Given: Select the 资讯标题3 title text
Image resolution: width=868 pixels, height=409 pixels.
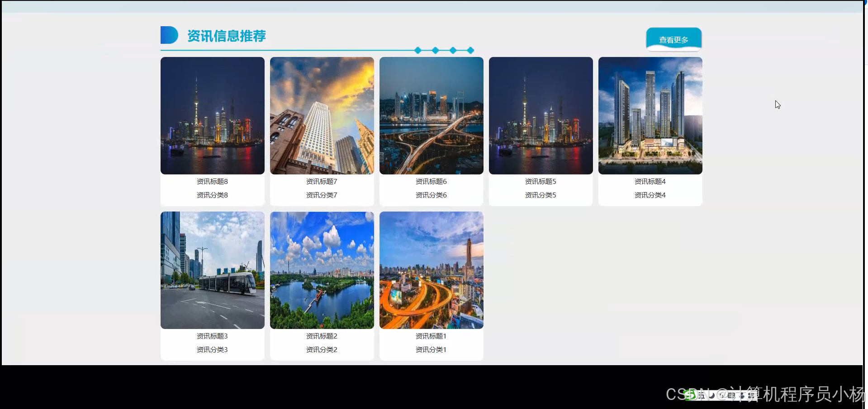Looking at the screenshot, I should [x=212, y=336].
